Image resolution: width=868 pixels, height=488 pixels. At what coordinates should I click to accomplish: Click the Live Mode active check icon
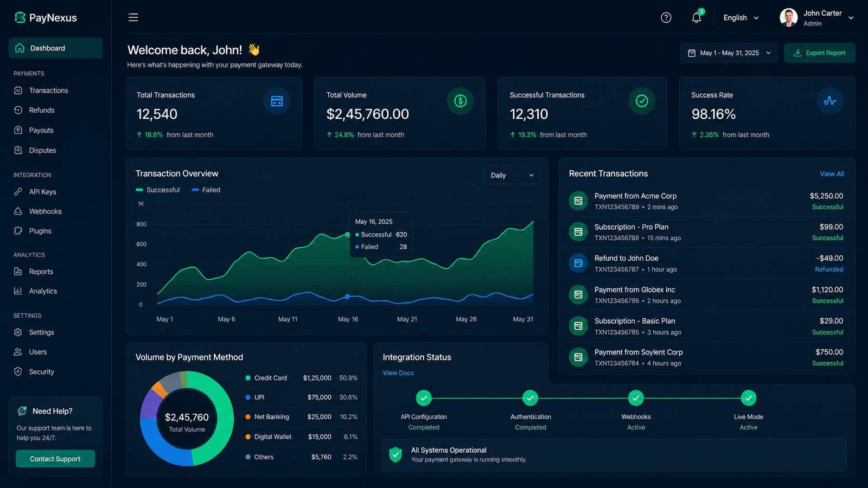749,398
